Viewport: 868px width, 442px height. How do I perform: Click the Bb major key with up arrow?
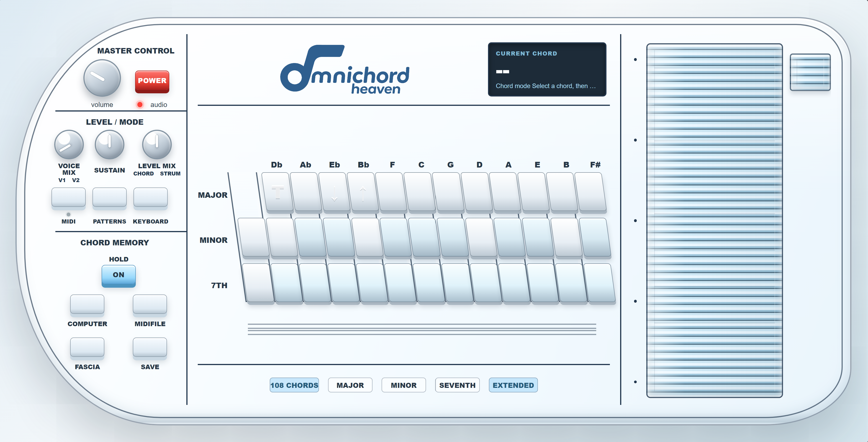tap(363, 193)
